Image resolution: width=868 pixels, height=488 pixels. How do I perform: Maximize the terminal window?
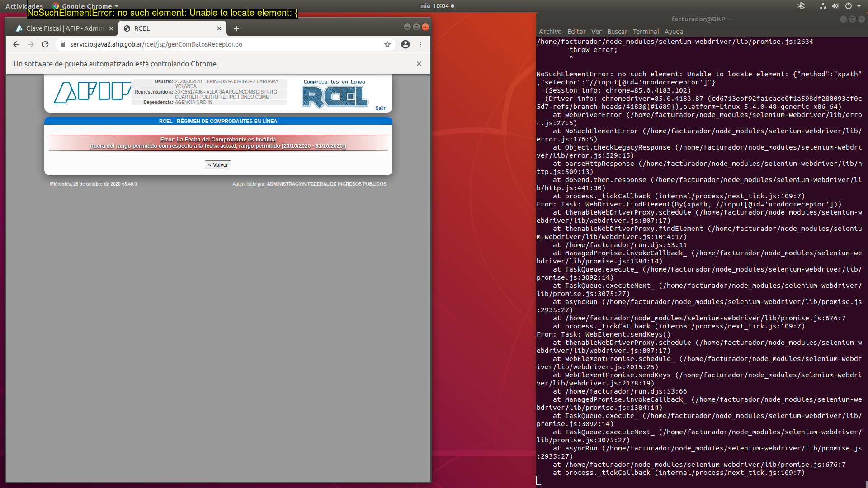click(x=852, y=19)
